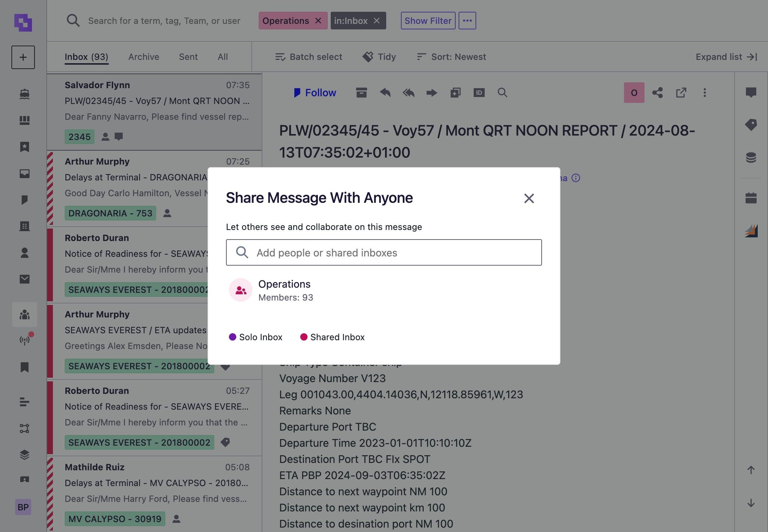Click the Show Filter button
Viewport: 768px width, 532px height.
(x=428, y=21)
